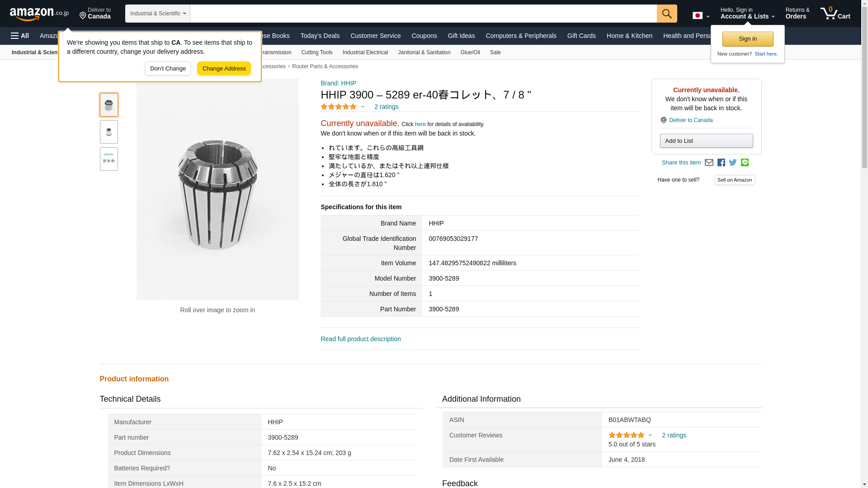The image size is (868, 488).
Task: Share this item via email icon
Action: click(x=709, y=163)
